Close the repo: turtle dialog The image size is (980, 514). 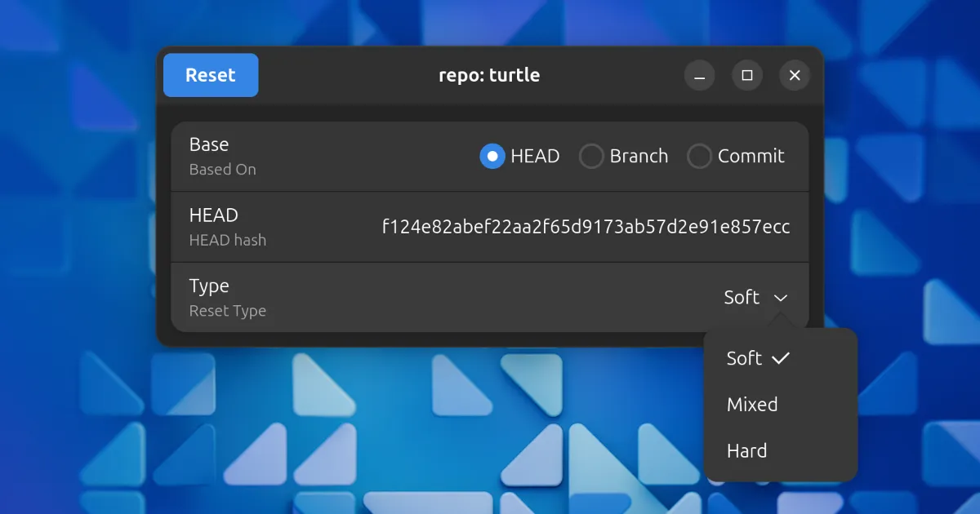click(795, 76)
